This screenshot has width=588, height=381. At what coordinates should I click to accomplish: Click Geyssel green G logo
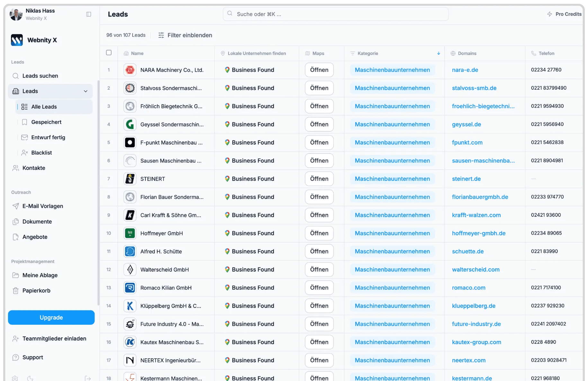(130, 124)
